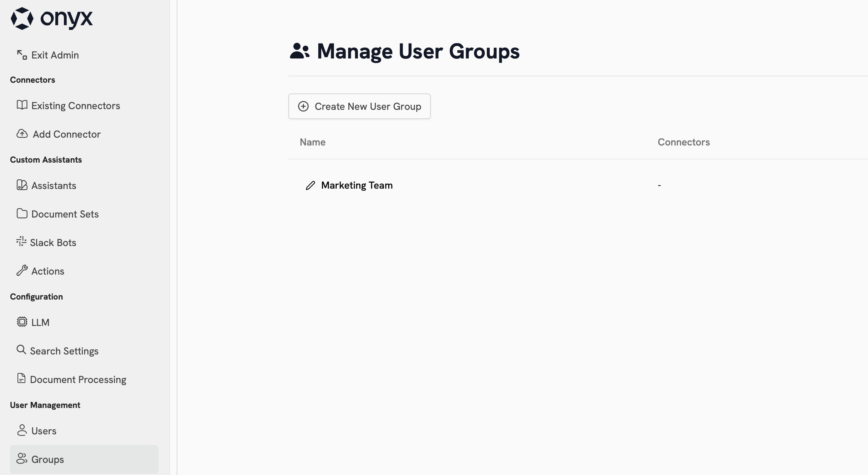Click the LLM chip icon
The image size is (868, 475).
pyautogui.click(x=22, y=322)
